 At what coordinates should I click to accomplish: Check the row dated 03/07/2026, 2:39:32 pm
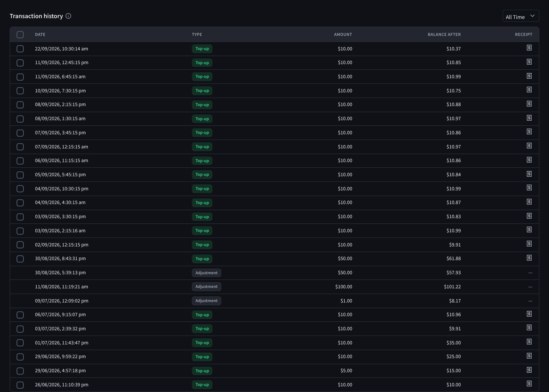[x=20, y=329]
